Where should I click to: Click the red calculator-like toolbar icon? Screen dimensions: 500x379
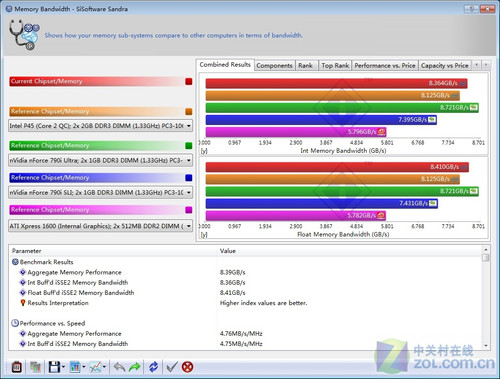coord(17,367)
